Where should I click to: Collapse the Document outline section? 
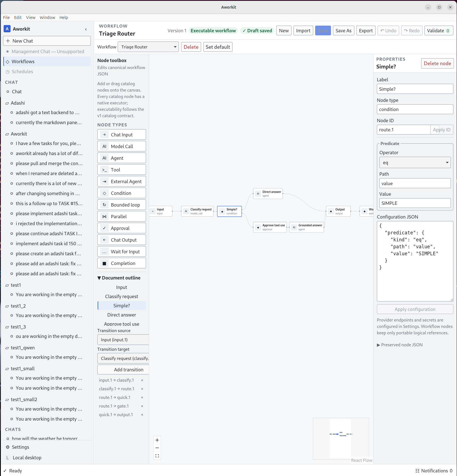[x=119, y=278]
